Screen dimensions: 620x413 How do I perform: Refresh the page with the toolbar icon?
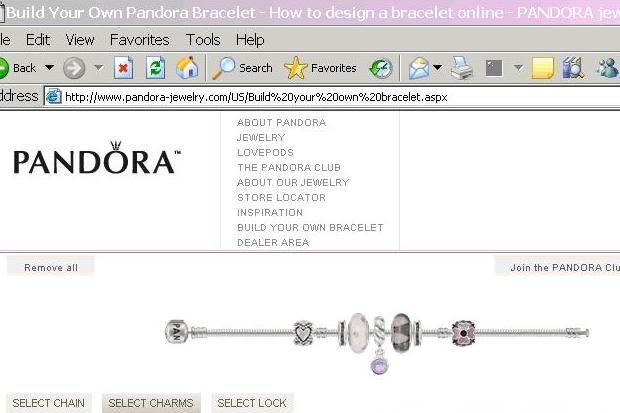(155, 68)
